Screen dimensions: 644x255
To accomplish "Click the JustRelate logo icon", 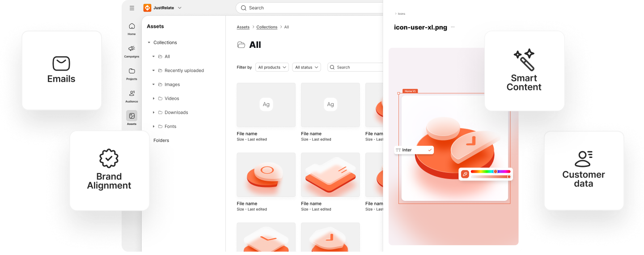I will point(147,8).
